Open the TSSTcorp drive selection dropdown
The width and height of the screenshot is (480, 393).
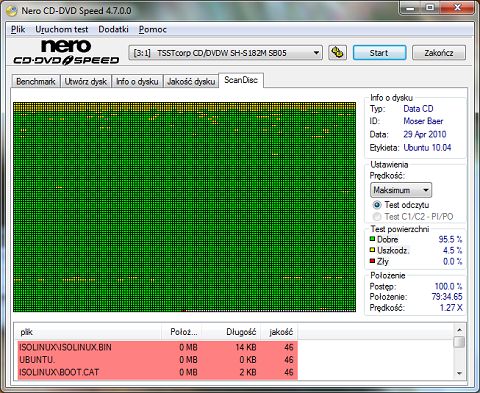pyautogui.click(x=225, y=53)
